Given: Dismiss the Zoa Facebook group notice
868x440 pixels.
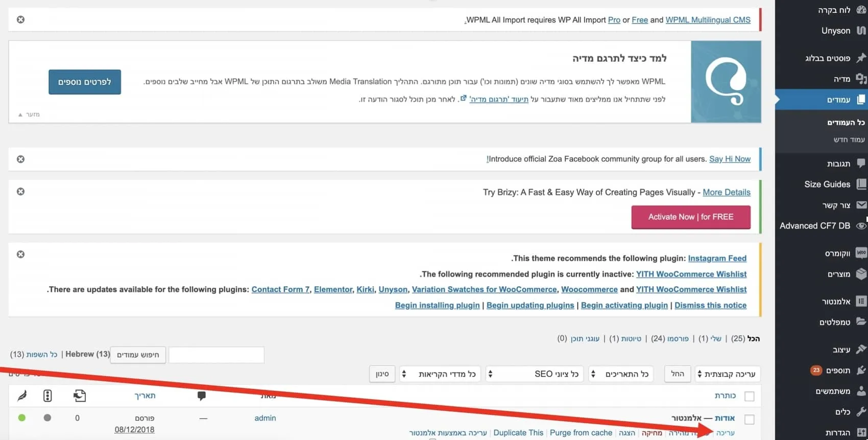Looking at the screenshot, I should (x=20, y=159).
